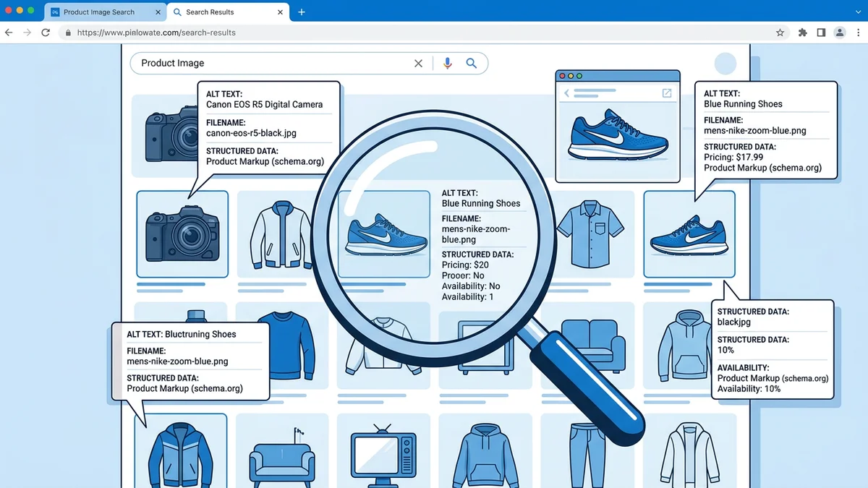Select the outlined camera thumbnail

pyautogui.click(x=182, y=234)
